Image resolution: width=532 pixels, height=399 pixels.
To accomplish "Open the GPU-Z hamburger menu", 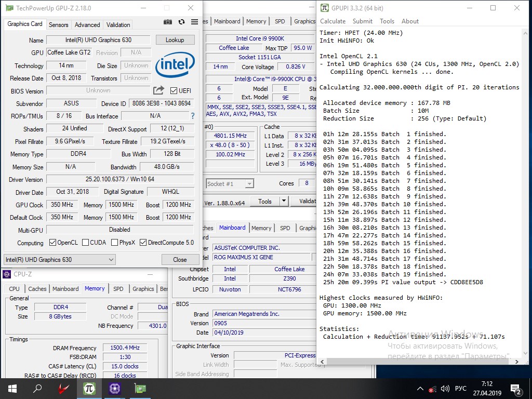I will pyautogui.click(x=194, y=22).
